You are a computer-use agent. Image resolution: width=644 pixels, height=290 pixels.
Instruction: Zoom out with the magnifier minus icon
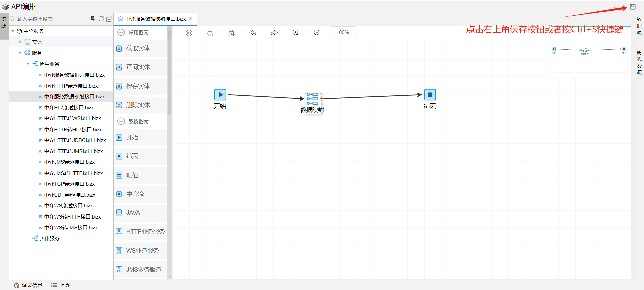pyautogui.click(x=317, y=33)
